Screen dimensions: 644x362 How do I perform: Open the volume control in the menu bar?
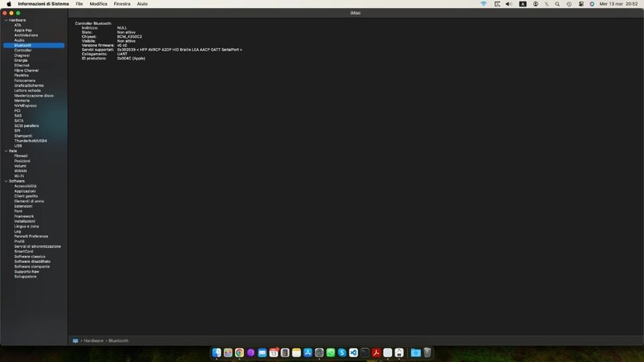(509, 4)
